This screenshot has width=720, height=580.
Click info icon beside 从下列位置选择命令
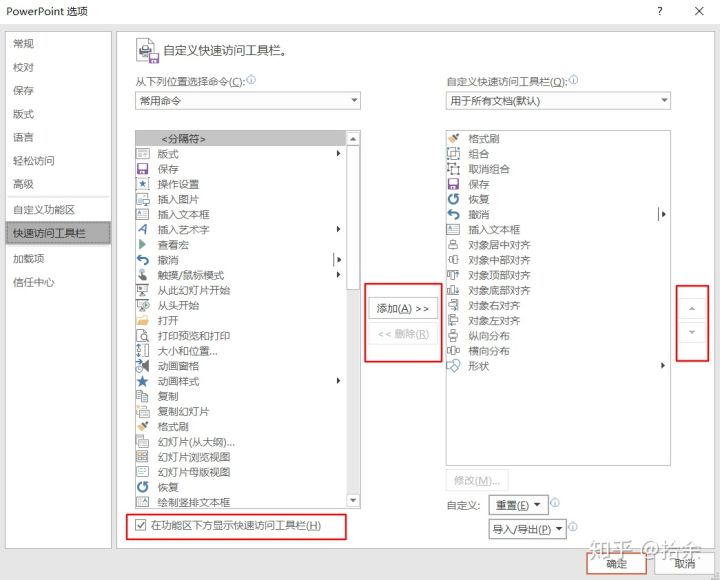click(x=251, y=80)
